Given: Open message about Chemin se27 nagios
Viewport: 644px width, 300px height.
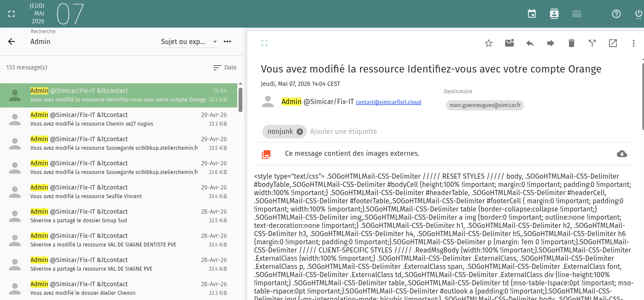Looking at the screenshot, I should click(x=119, y=120).
